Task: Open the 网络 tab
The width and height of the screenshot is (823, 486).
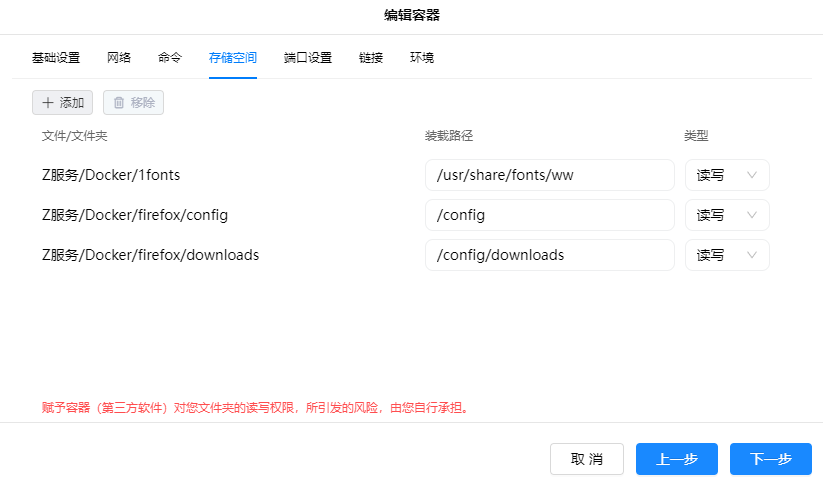Action: pyautogui.click(x=119, y=58)
